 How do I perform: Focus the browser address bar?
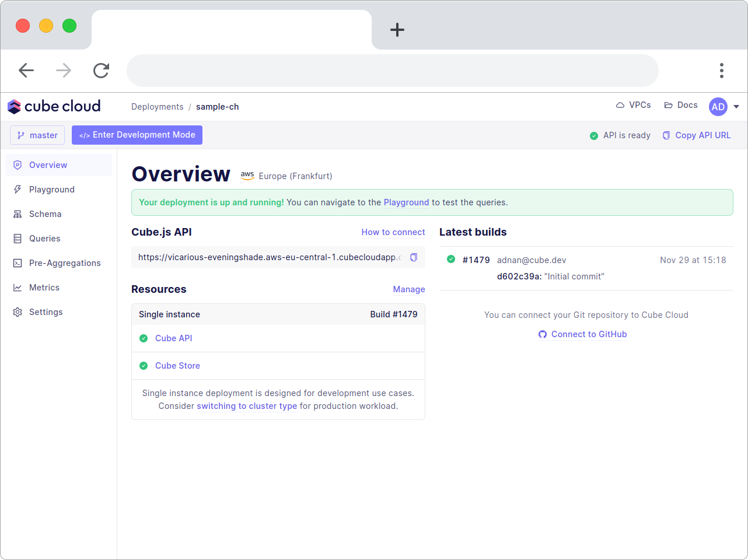392,71
